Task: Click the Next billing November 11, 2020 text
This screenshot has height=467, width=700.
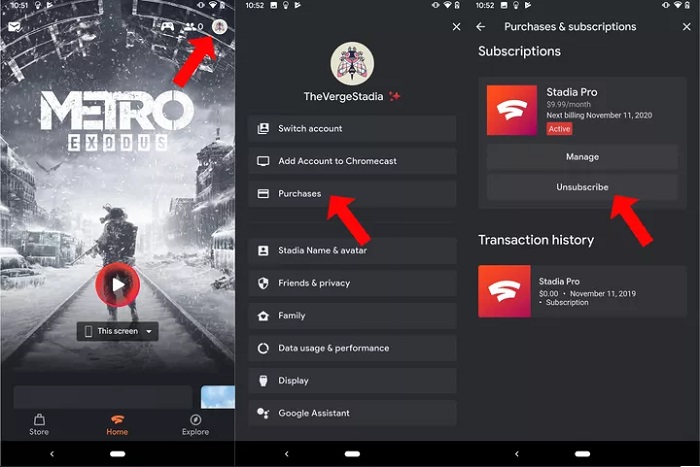Action: click(x=599, y=115)
